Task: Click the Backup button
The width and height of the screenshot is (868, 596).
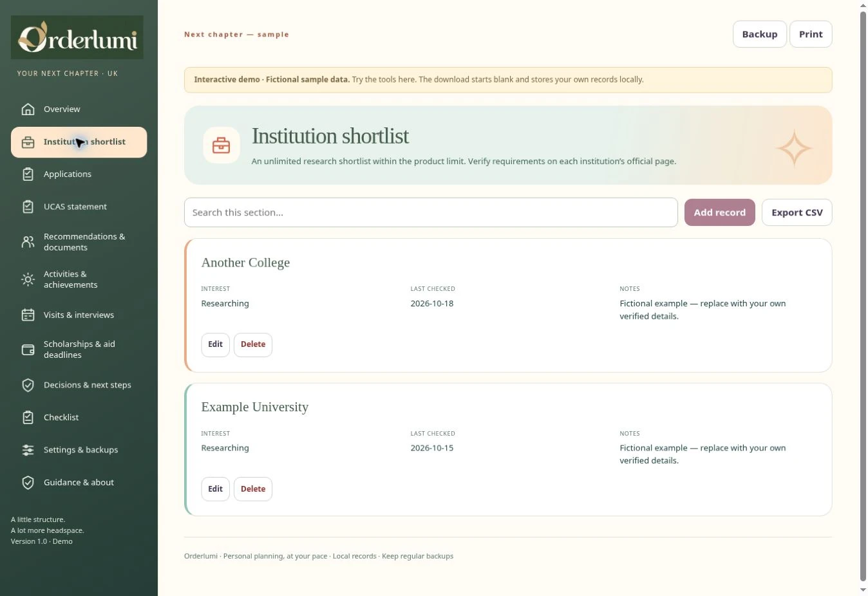Action: tap(760, 34)
